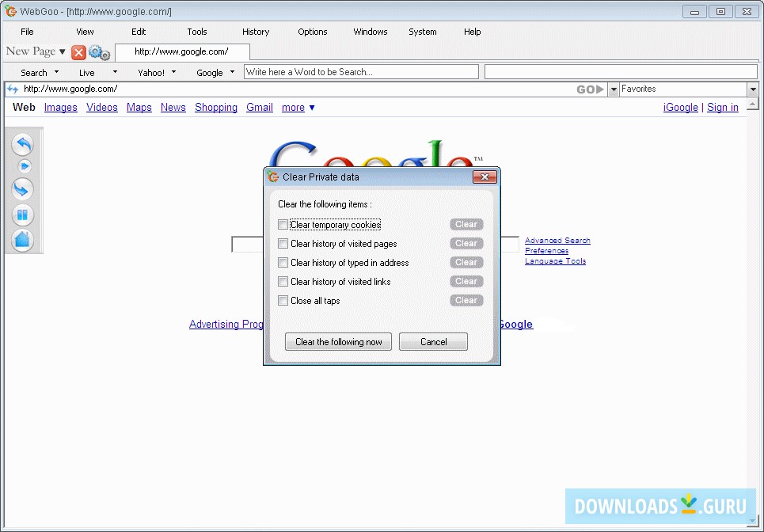Open the Tools menu

coord(197,32)
